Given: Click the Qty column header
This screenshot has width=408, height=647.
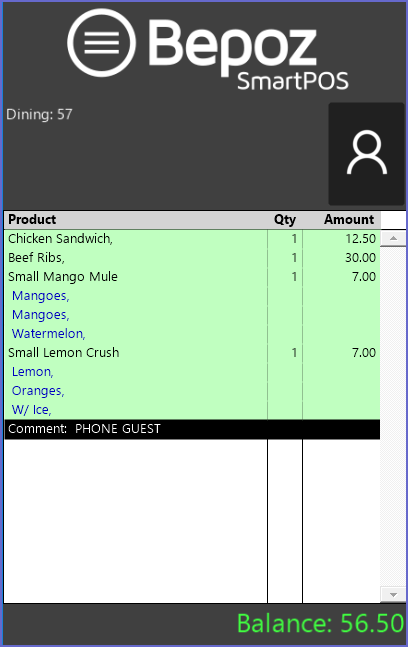Looking at the screenshot, I should pos(285,220).
